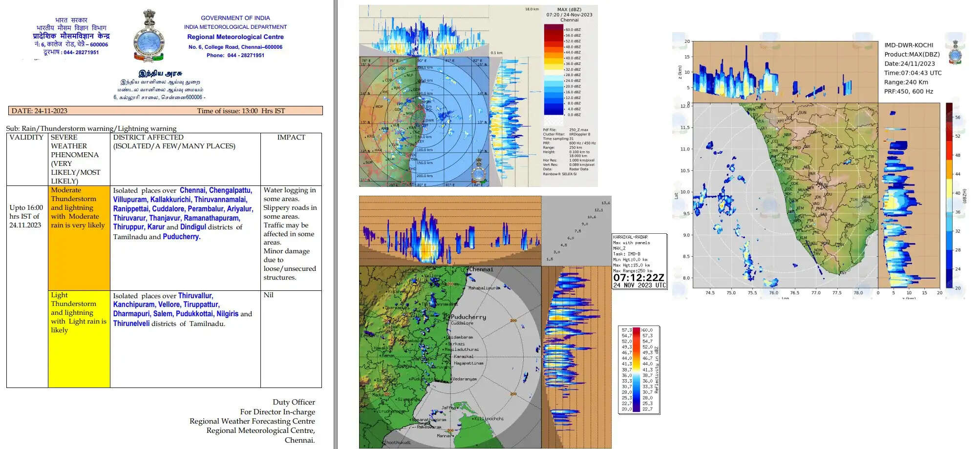The width and height of the screenshot is (980, 449).
Task: Click the Thiruvallur district name in light warning
Action: (195, 296)
